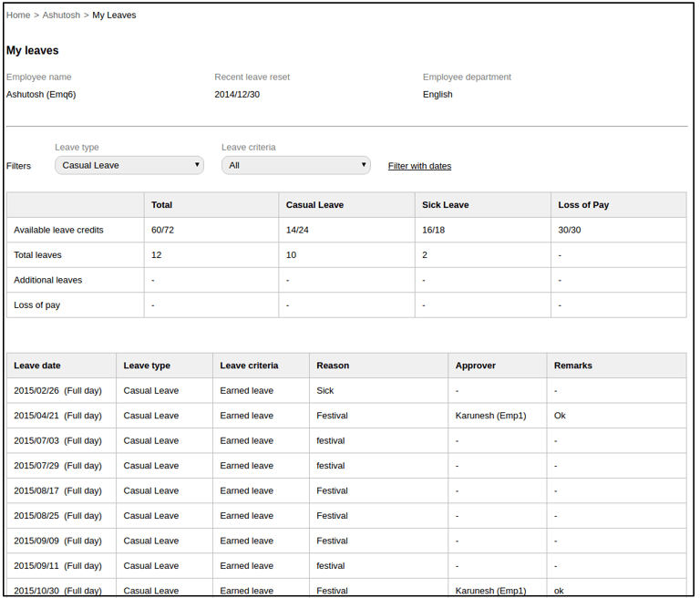The height and width of the screenshot is (598, 700).
Task: Select the 2015/08/17 leave date entry
Action: point(57,490)
